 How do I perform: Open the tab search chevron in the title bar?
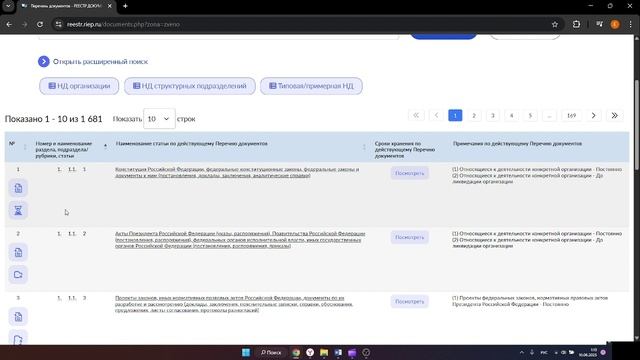pyautogui.click(x=8, y=6)
